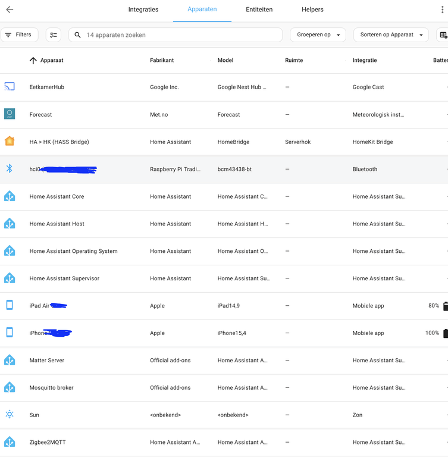This screenshot has height=476, width=448.
Task: Click the Met.no Forecast icon
Action: tap(10, 114)
